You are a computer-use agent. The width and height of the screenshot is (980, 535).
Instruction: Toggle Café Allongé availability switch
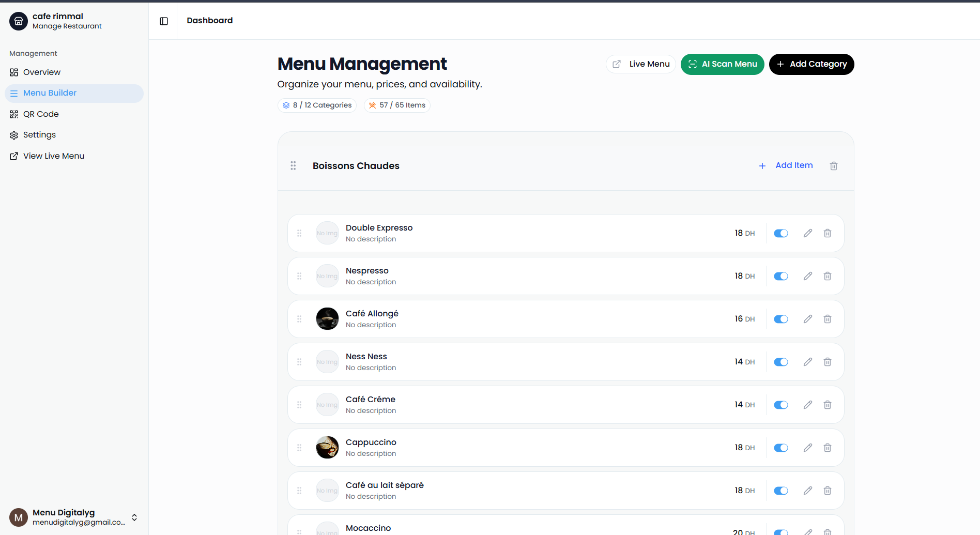tap(781, 319)
